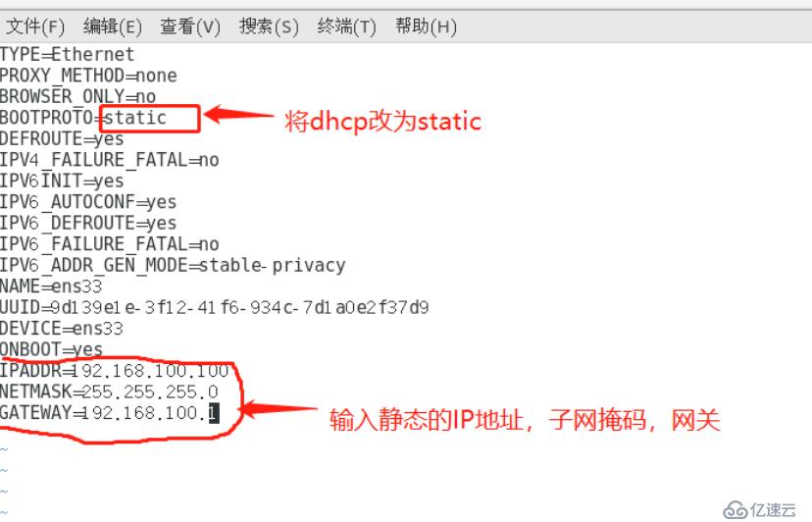Open the 编辑(E) menu

(113, 26)
